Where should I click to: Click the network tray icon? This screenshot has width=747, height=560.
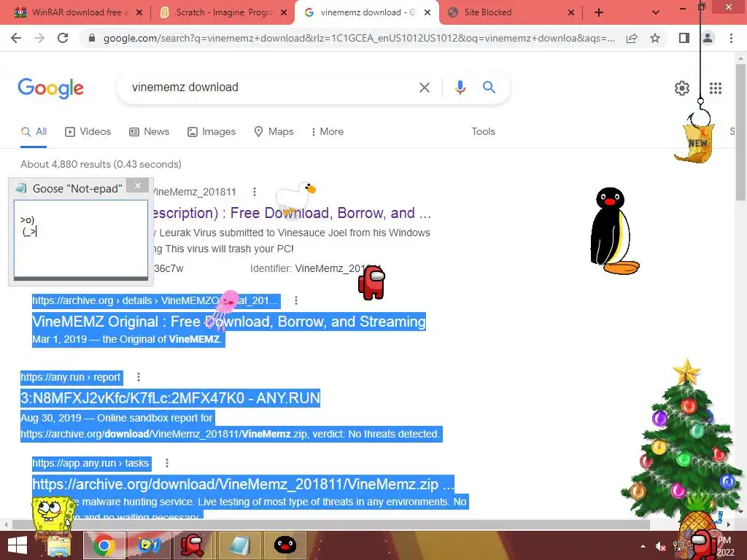point(678,546)
